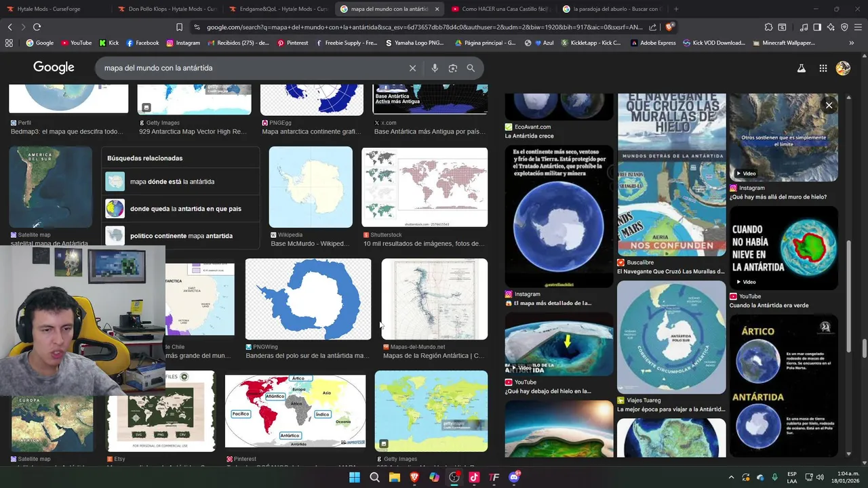The width and height of the screenshot is (868, 488).
Task: Open the Facebook bookmark
Action: [142, 43]
